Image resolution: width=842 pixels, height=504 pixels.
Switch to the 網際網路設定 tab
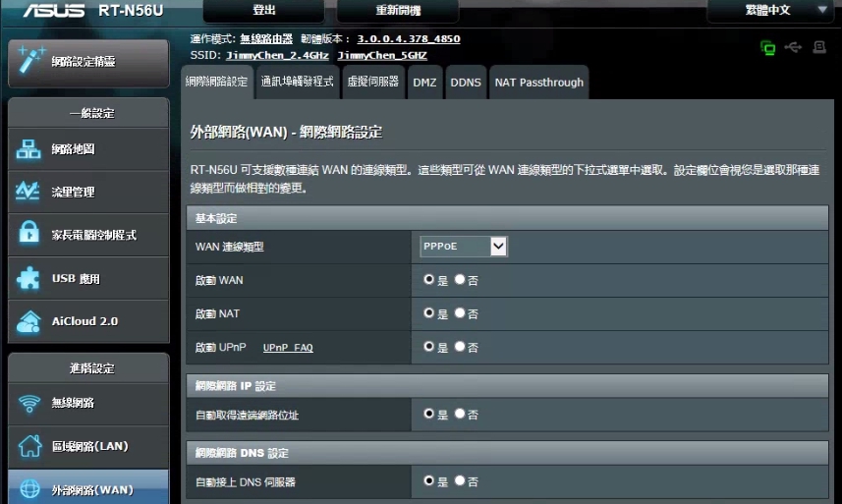click(x=216, y=83)
